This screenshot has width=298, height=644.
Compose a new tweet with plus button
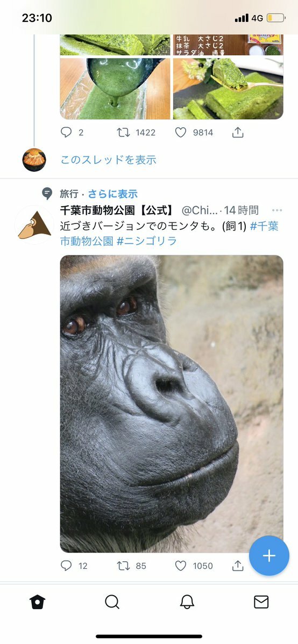(x=269, y=556)
